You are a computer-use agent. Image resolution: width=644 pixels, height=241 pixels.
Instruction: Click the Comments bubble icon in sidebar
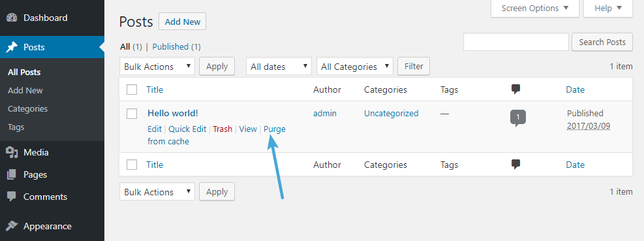12,197
